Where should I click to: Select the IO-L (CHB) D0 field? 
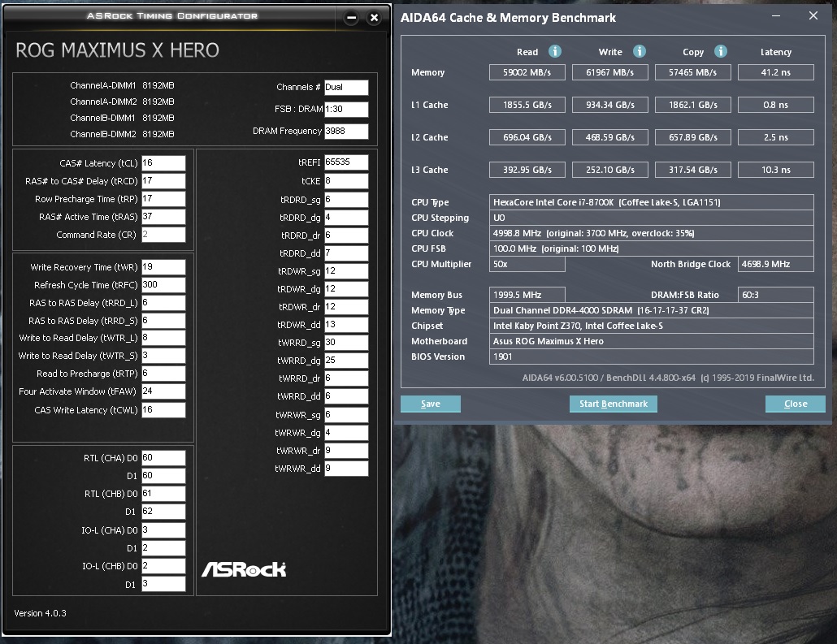tap(163, 565)
